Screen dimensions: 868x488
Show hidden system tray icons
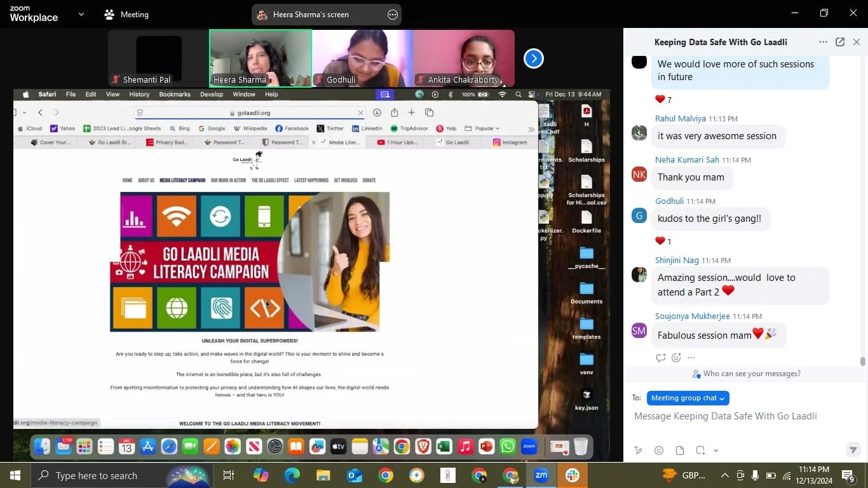[724, 475]
